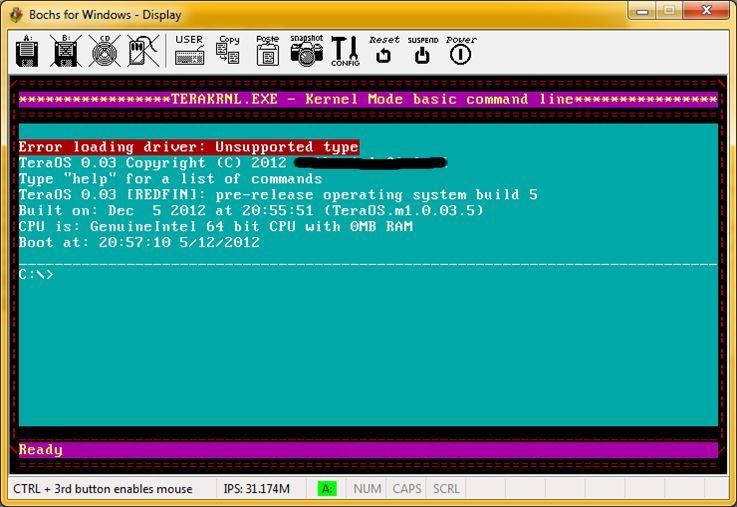
Task: Click the Reset emulator button
Action: click(384, 50)
